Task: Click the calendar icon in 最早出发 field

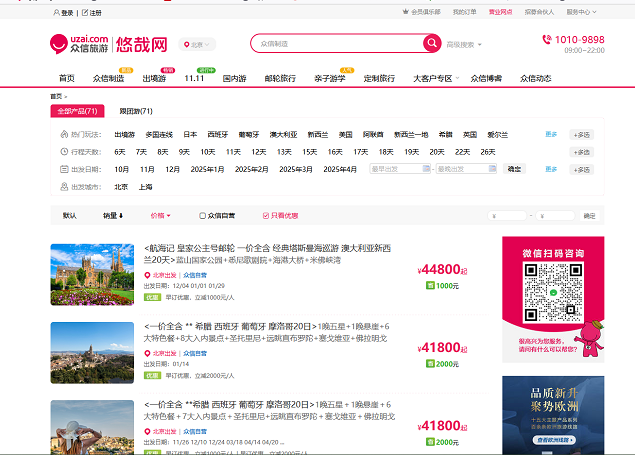Action: click(x=428, y=170)
